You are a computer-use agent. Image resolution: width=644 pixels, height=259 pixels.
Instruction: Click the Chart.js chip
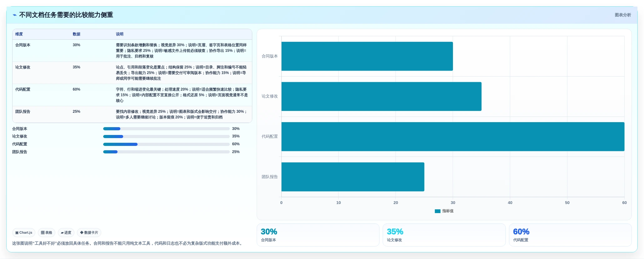24,232
